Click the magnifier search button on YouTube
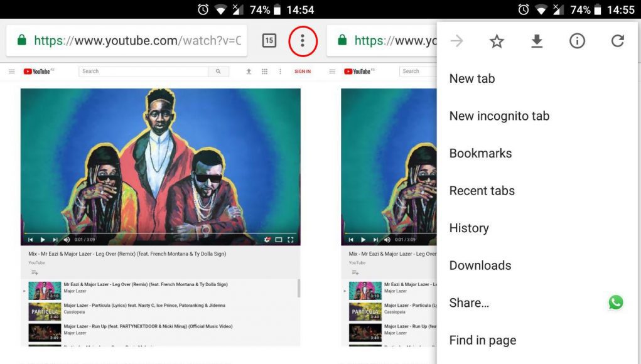This screenshot has height=364, width=641. tap(218, 72)
